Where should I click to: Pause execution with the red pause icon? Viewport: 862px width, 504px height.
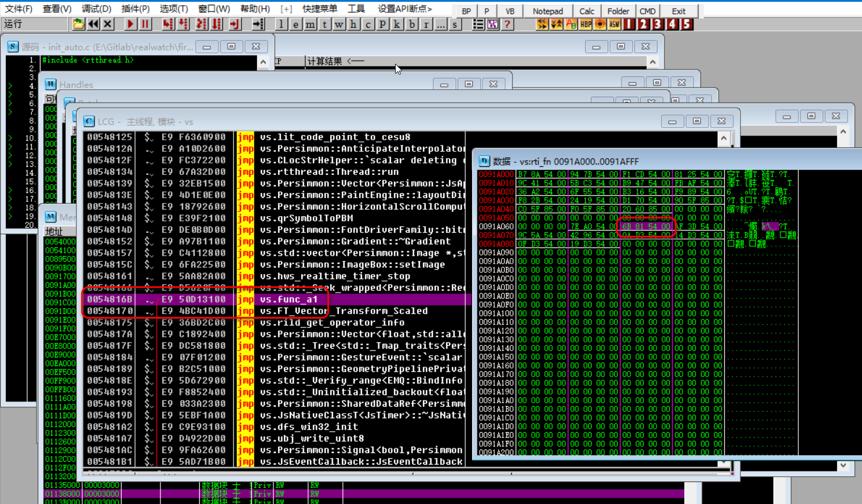coord(145,24)
